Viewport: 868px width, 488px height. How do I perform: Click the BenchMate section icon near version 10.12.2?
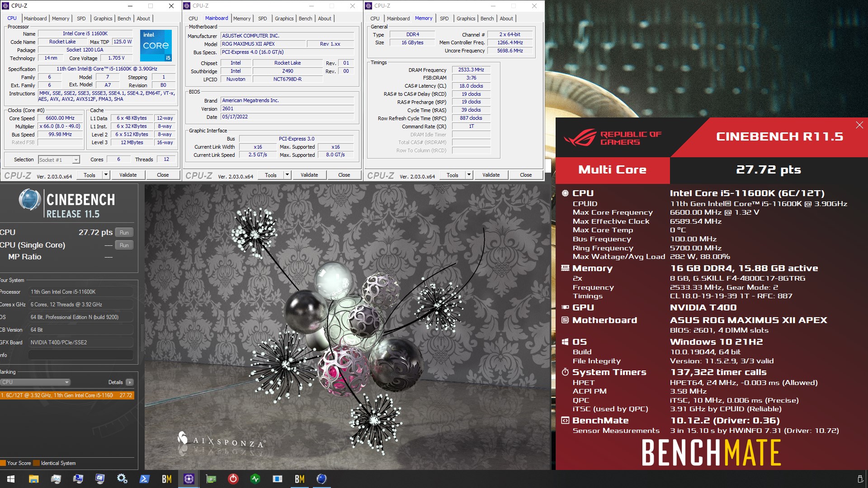point(565,421)
